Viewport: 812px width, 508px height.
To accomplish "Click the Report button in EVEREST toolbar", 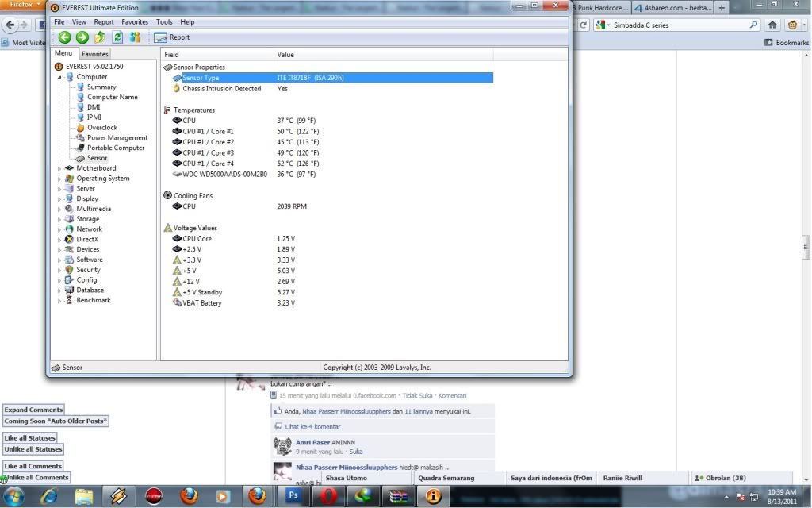I will pos(172,37).
